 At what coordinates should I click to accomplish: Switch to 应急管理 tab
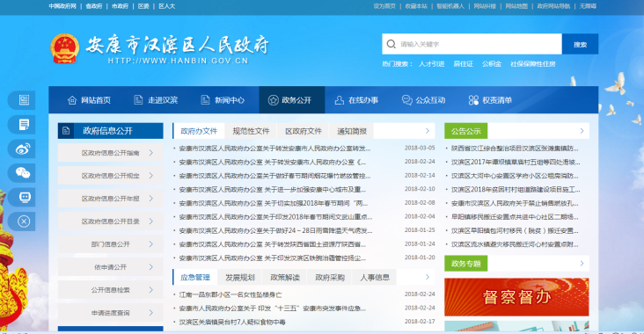195,278
